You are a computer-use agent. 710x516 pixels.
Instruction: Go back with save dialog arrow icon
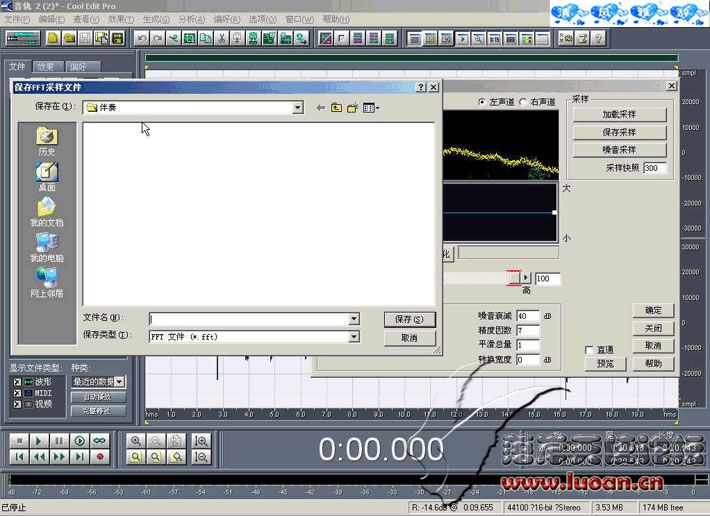321,108
